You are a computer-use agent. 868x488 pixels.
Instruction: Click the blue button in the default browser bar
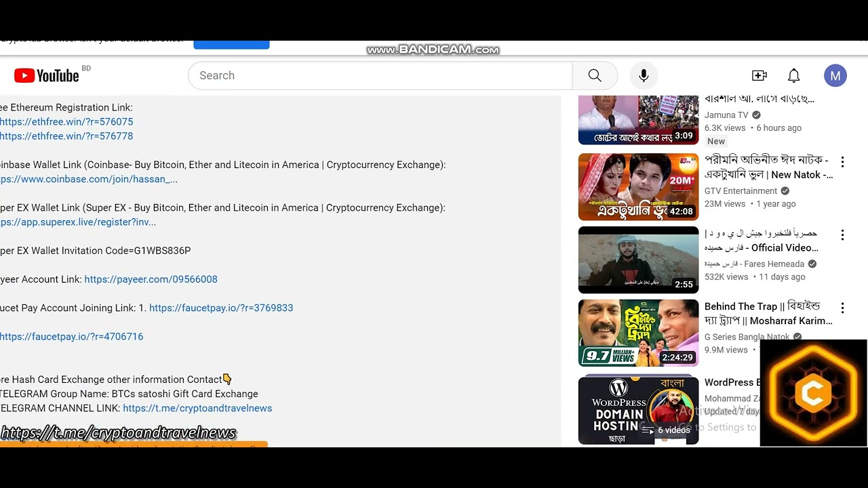click(231, 45)
